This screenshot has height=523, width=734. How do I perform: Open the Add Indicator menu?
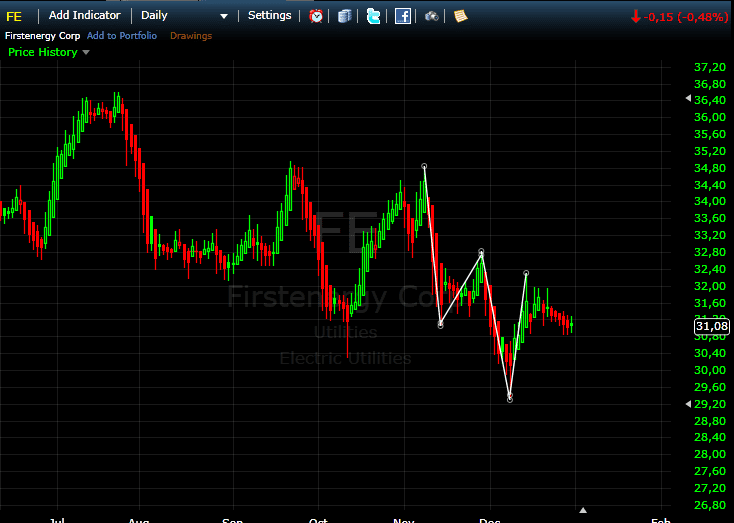click(84, 15)
